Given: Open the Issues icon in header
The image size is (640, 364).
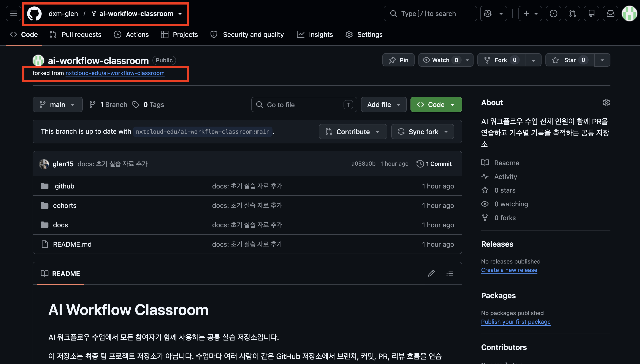Looking at the screenshot, I should 553,14.
